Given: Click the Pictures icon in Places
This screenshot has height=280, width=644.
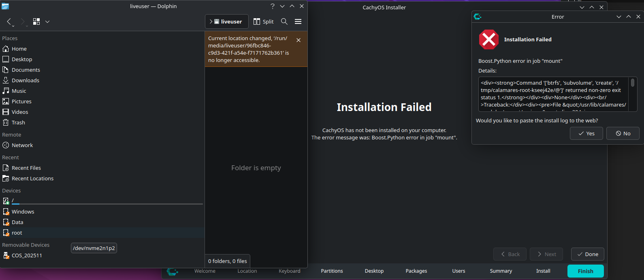Looking at the screenshot, I should (x=6, y=101).
